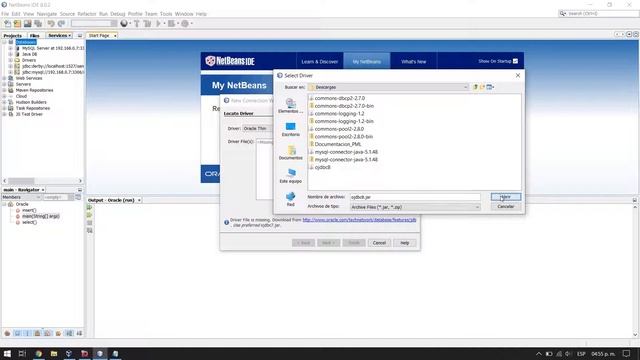
Task: Open the File menu
Action: click(5, 14)
